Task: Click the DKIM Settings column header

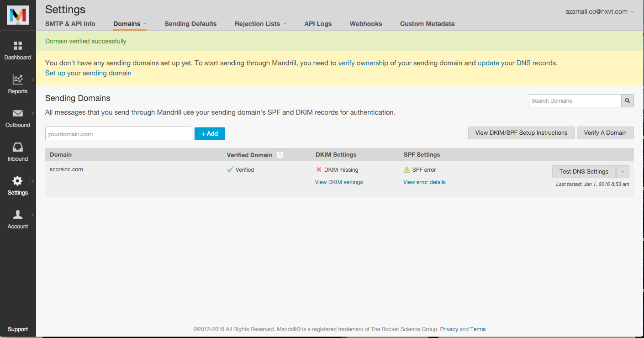Action: (336, 155)
